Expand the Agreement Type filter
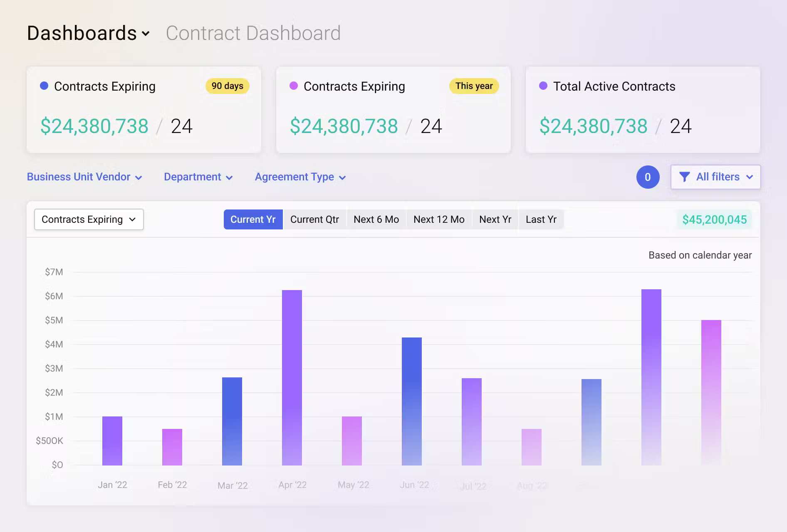 [x=300, y=177]
